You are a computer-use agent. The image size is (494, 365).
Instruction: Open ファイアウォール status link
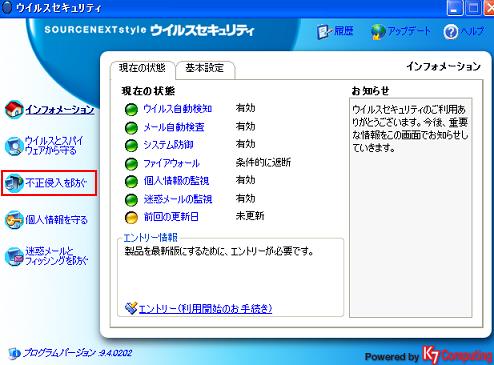(x=171, y=163)
